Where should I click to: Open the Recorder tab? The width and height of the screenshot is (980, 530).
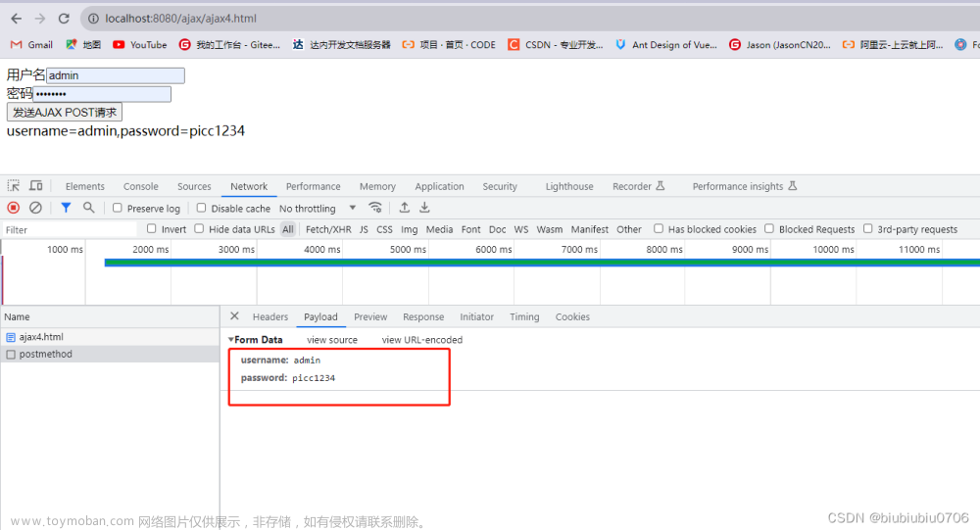point(638,186)
